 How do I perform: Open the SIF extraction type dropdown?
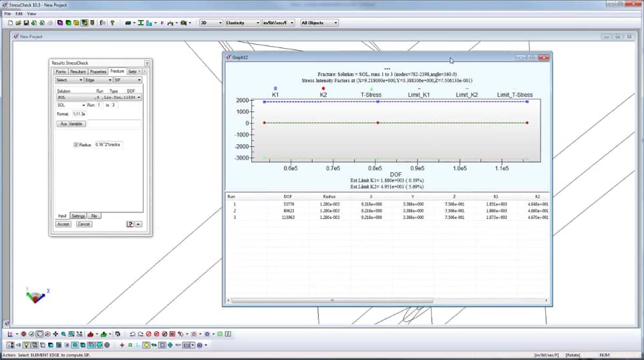(128, 80)
